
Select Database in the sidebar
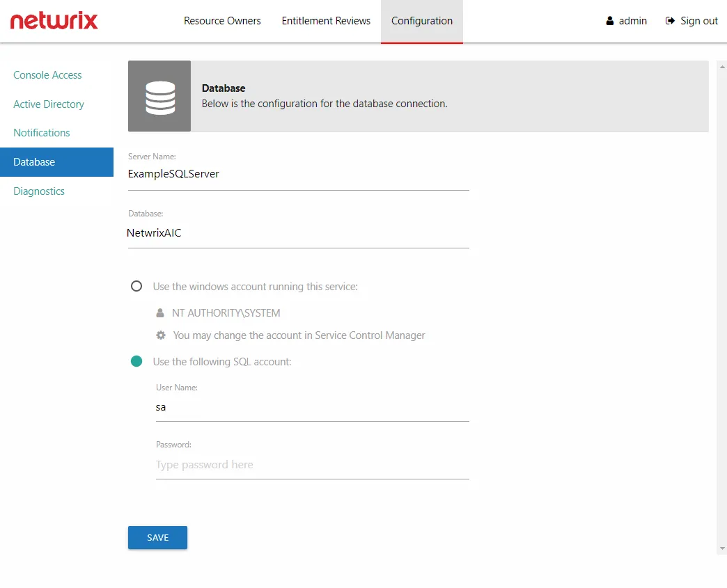(x=56, y=162)
